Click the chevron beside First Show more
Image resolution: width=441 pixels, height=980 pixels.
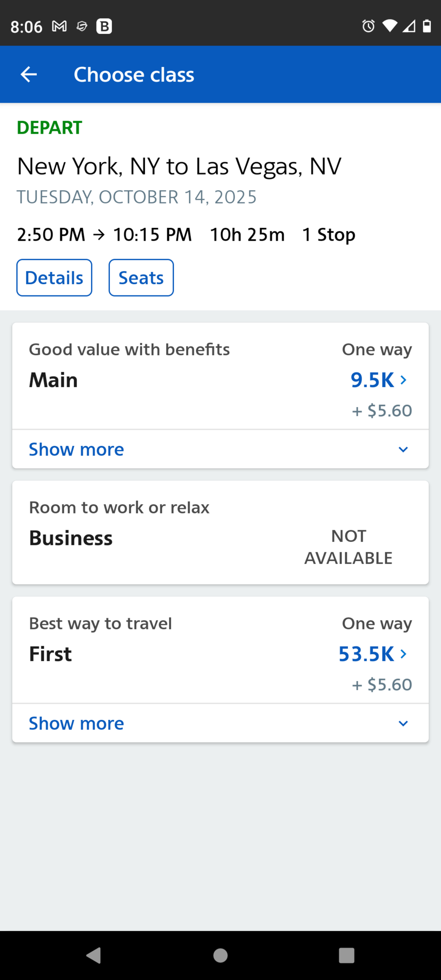click(403, 723)
